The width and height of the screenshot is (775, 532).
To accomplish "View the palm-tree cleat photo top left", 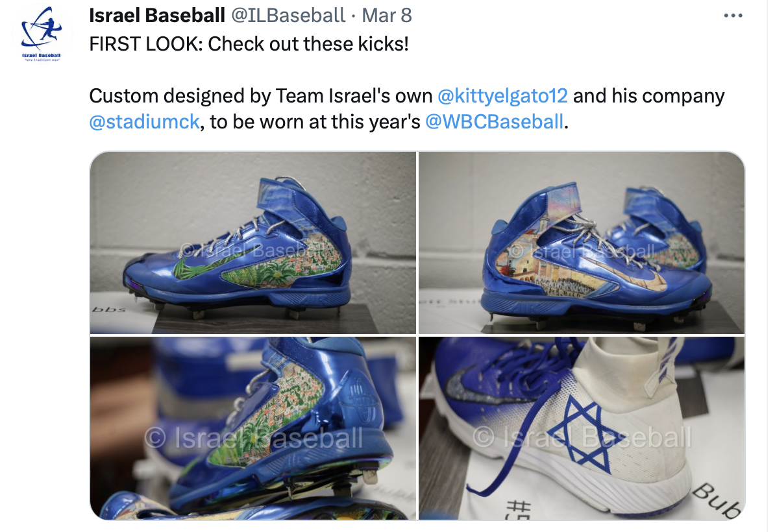I will coord(253,243).
